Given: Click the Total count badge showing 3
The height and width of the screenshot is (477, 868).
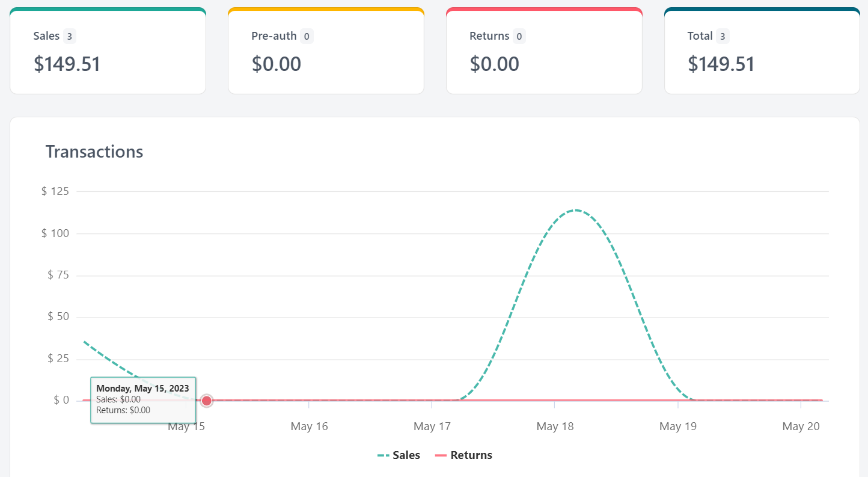Looking at the screenshot, I should click(x=723, y=37).
